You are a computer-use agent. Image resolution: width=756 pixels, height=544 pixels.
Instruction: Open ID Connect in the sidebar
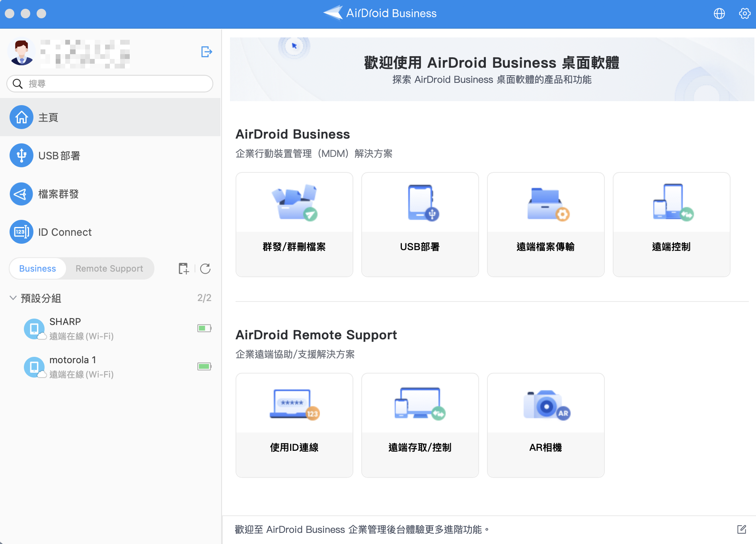pyautogui.click(x=110, y=232)
